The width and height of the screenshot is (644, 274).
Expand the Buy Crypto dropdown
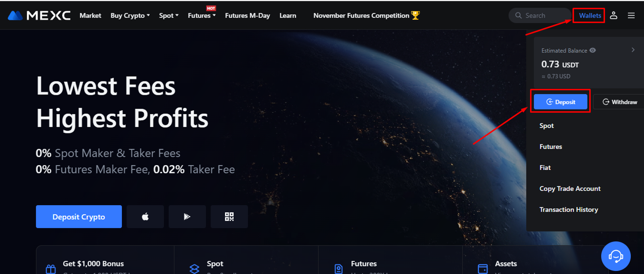(x=130, y=15)
